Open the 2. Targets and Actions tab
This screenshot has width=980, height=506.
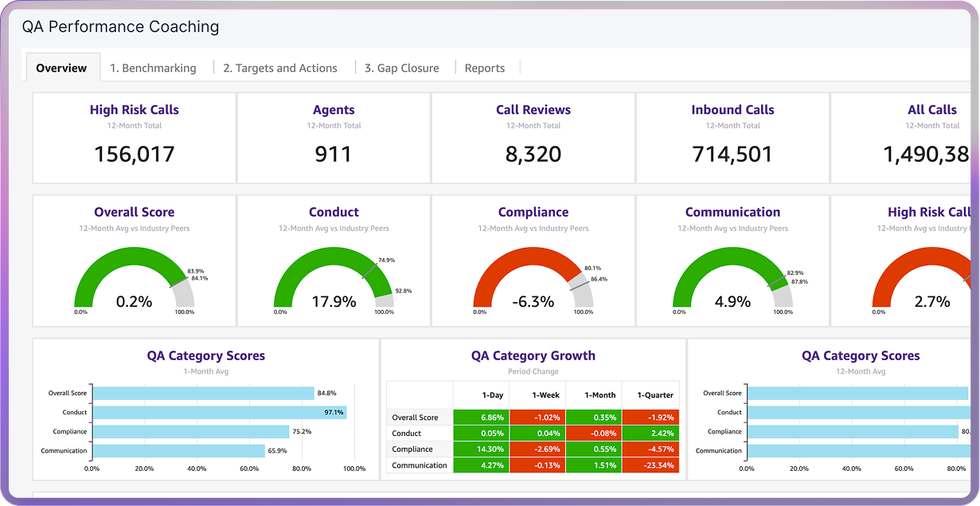tap(280, 68)
